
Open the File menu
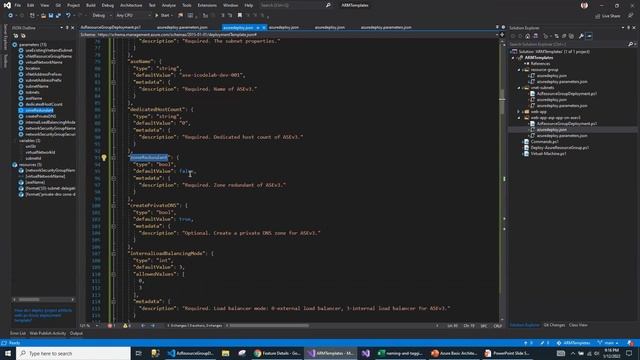point(18,5)
